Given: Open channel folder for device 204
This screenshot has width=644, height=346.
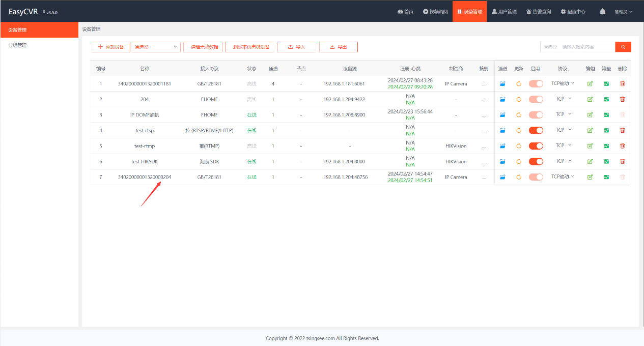Looking at the screenshot, I should [502, 99].
